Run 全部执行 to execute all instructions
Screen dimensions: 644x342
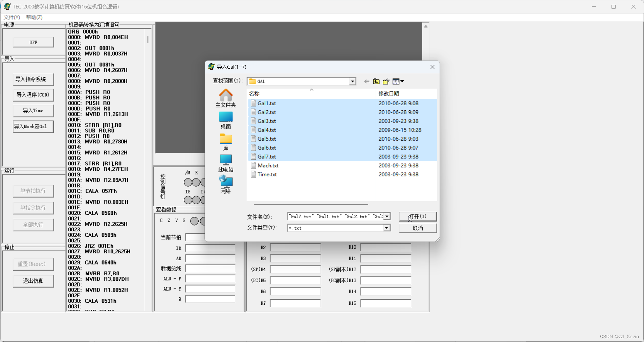pyautogui.click(x=33, y=225)
